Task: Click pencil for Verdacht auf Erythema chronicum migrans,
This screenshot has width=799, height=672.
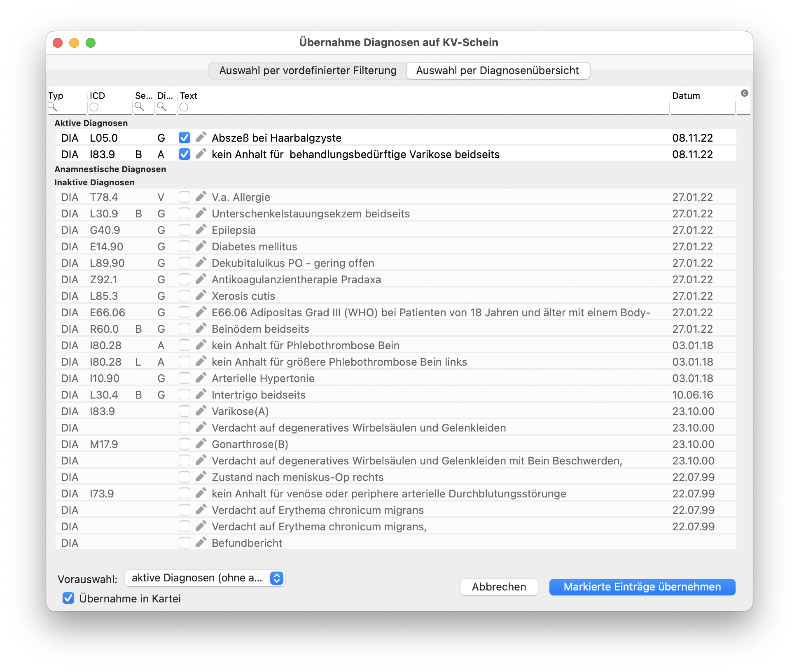Action: tap(201, 526)
